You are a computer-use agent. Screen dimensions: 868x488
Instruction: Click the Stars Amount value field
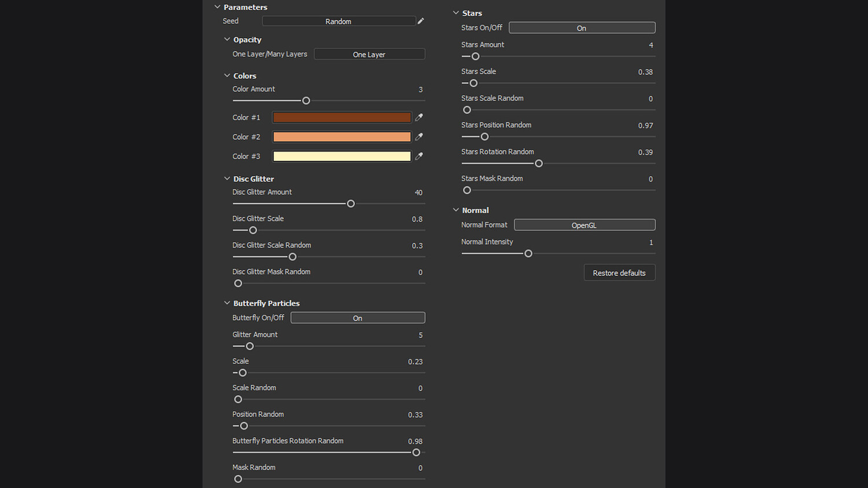click(x=651, y=45)
